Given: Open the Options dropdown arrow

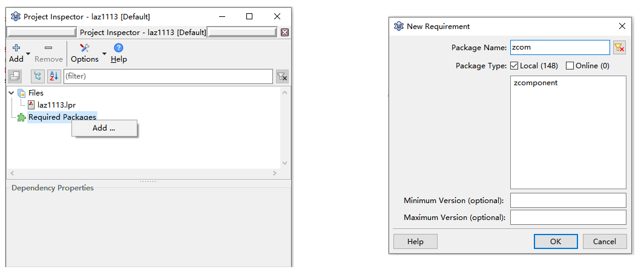Looking at the screenshot, I should coord(104,54).
